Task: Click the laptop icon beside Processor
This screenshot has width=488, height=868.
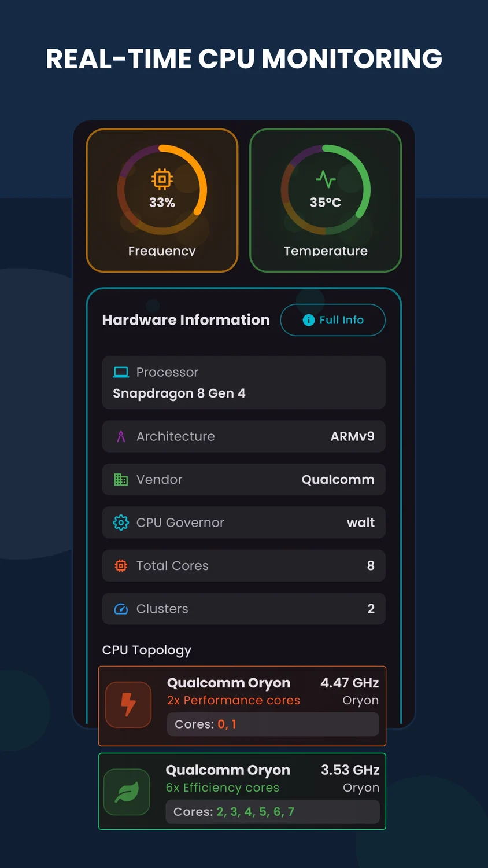Action: pos(121,372)
